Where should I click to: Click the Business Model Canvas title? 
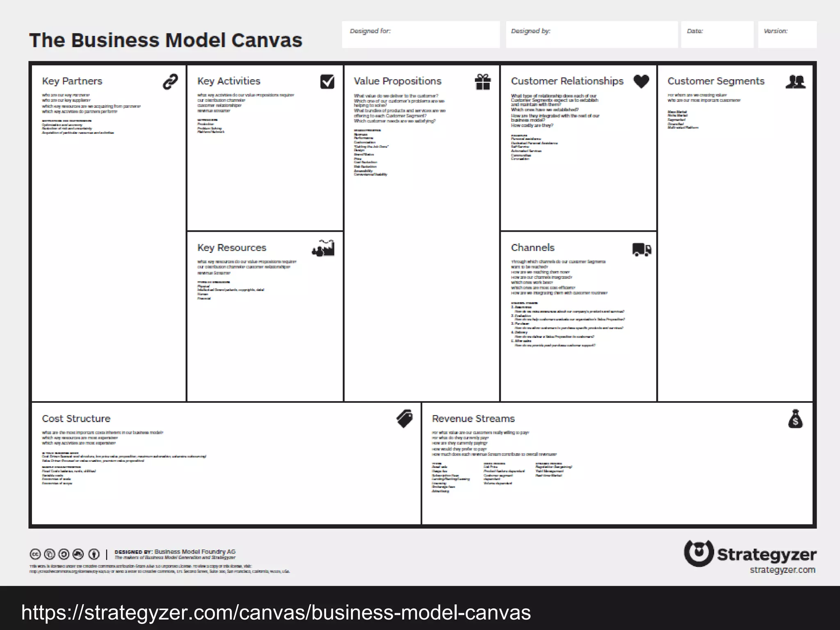(166, 40)
